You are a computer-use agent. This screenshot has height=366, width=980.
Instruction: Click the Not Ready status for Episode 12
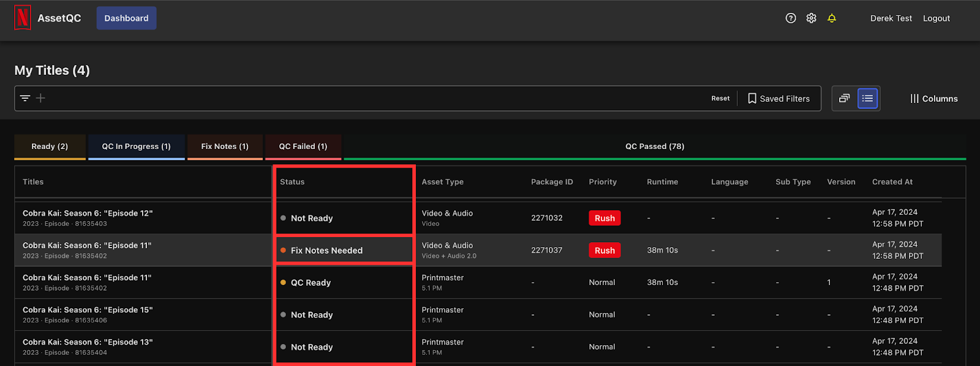pos(307,218)
